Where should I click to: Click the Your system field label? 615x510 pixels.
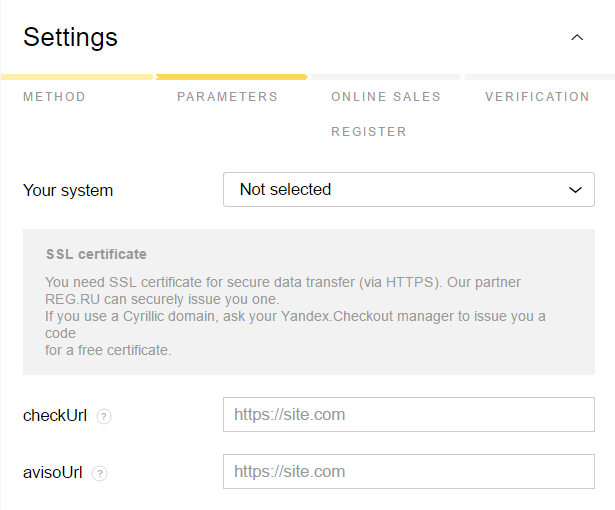coord(68,191)
